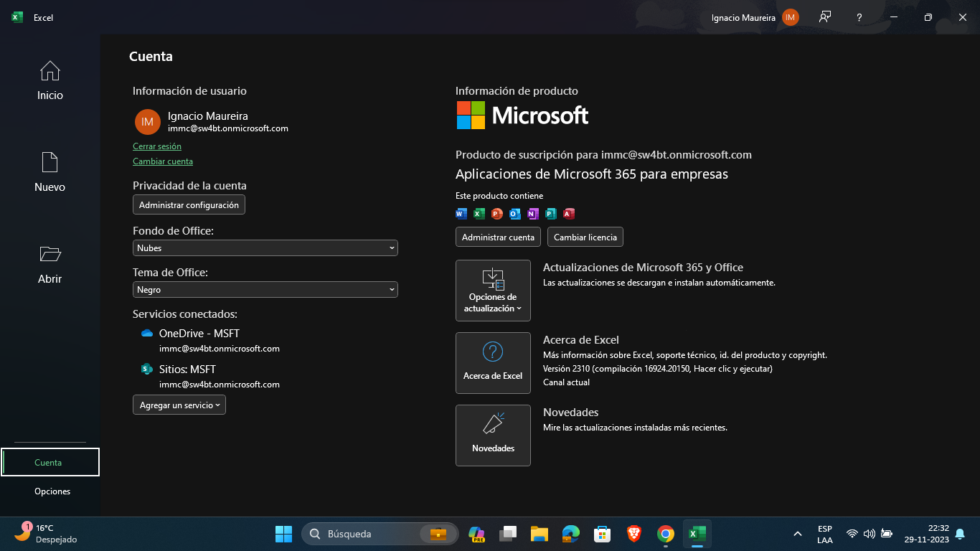This screenshot has width=980, height=551.
Task: Open the Fondo de Office dropdown
Action: pyautogui.click(x=265, y=248)
